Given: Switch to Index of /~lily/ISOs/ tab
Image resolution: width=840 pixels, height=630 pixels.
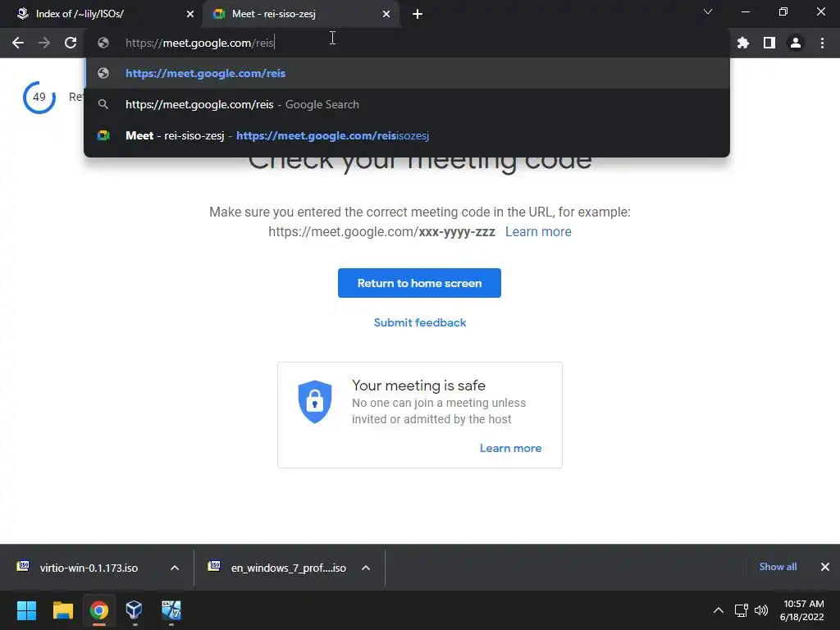Looking at the screenshot, I should (102, 14).
